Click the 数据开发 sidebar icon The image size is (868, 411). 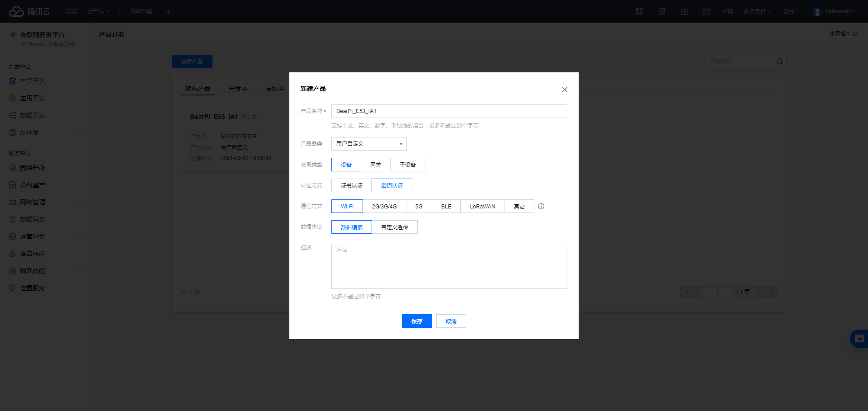(13, 115)
